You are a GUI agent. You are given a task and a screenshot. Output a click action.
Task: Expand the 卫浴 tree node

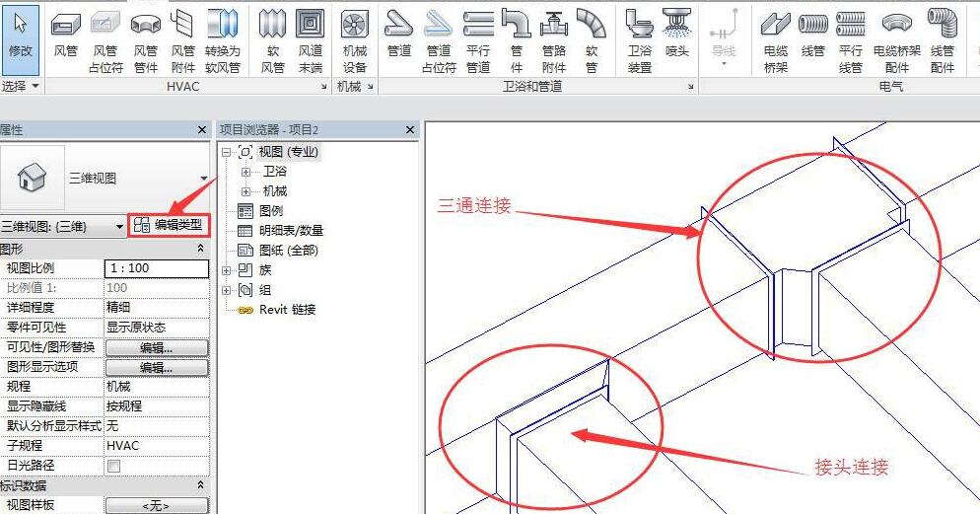(x=246, y=172)
